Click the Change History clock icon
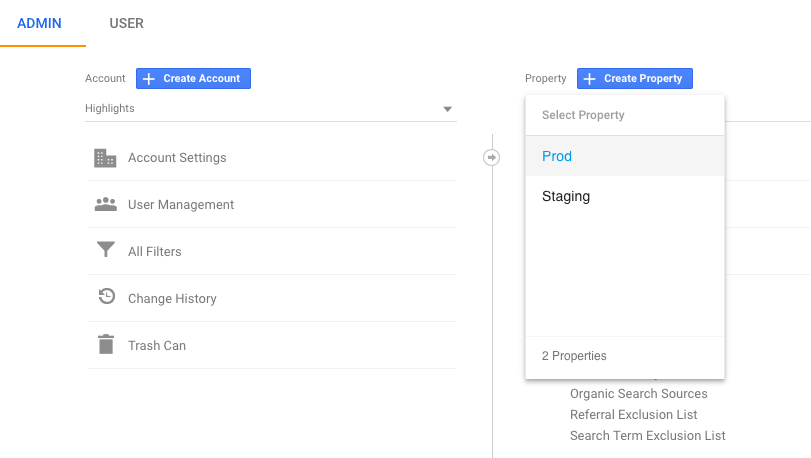Image resolution: width=811 pixels, height=458 pixels. pos(106,297)
